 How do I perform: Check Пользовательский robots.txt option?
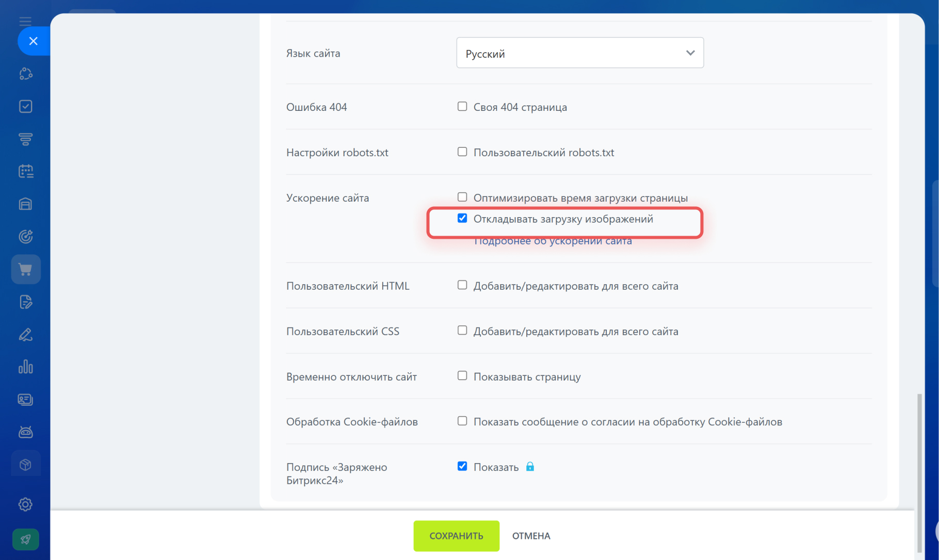pos(462,152)
